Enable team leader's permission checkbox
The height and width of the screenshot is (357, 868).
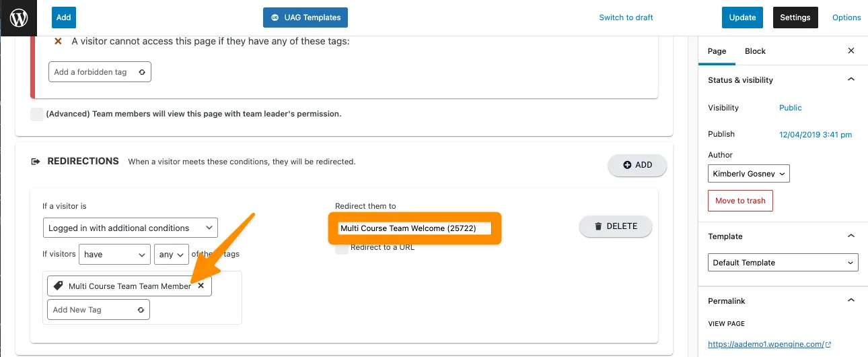pos(37,114)
